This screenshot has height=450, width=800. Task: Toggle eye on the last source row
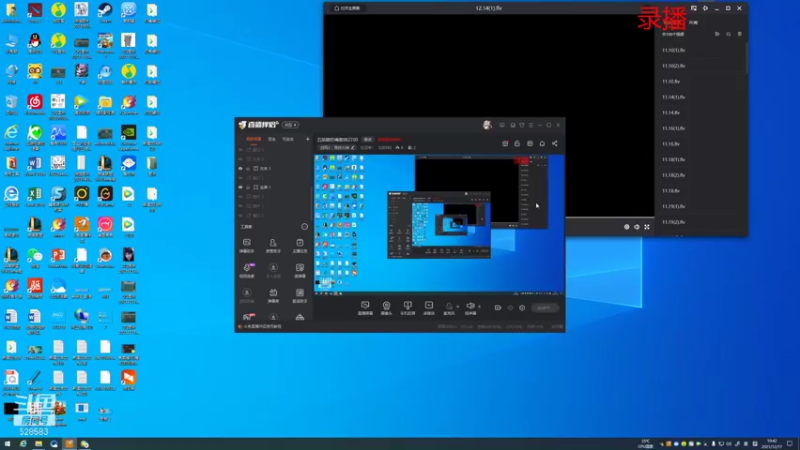tap(241, 215)
